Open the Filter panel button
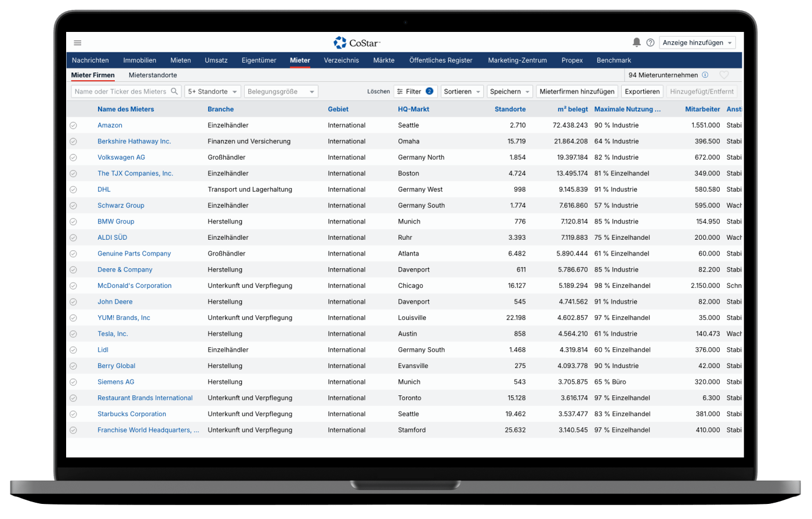This screenshot has height=519, width=812. 415,92
